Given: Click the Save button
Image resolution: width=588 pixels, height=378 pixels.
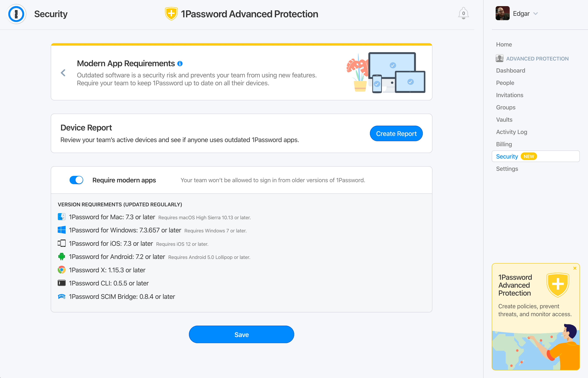Looking at the screenshot, I should (241, 334).
